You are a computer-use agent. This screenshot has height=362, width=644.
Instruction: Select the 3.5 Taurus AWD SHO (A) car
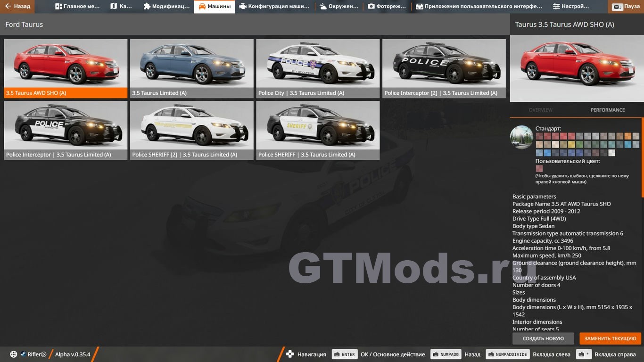coord(66,68)
